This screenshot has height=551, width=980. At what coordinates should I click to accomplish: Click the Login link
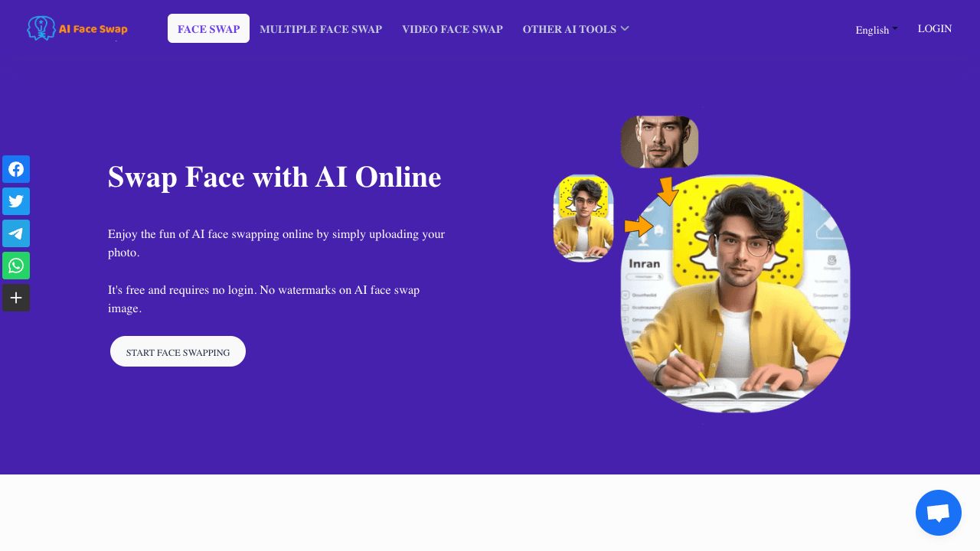(x=935, y=28)
